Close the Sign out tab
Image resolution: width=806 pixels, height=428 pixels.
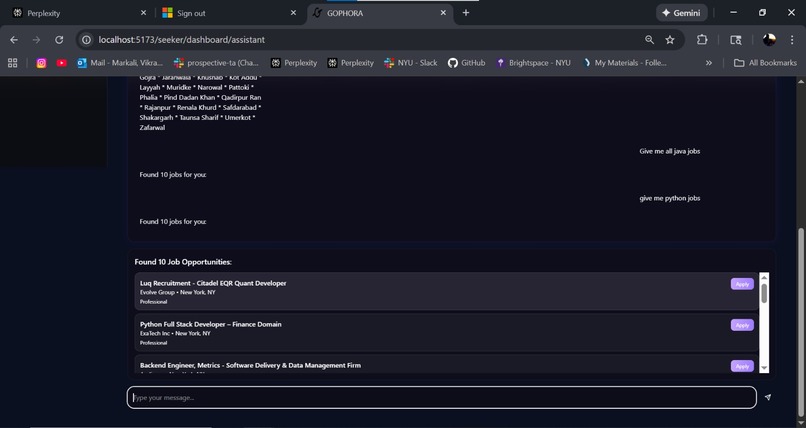[x=294, y=13]
